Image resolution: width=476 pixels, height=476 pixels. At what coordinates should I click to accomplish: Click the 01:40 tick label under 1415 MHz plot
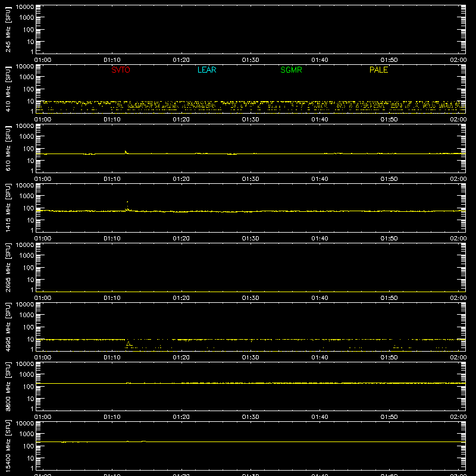pyautogui.click(x=320, y=239)
